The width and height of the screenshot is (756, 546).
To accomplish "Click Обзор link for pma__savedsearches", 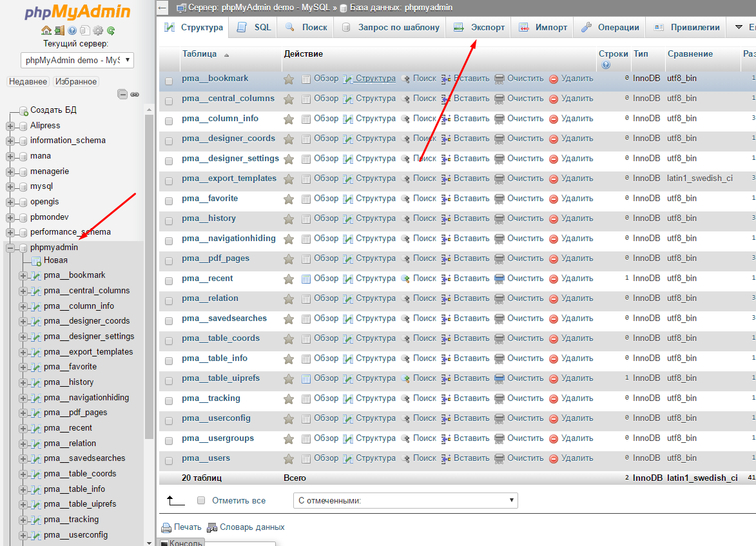I will click(x=326, y=318).
